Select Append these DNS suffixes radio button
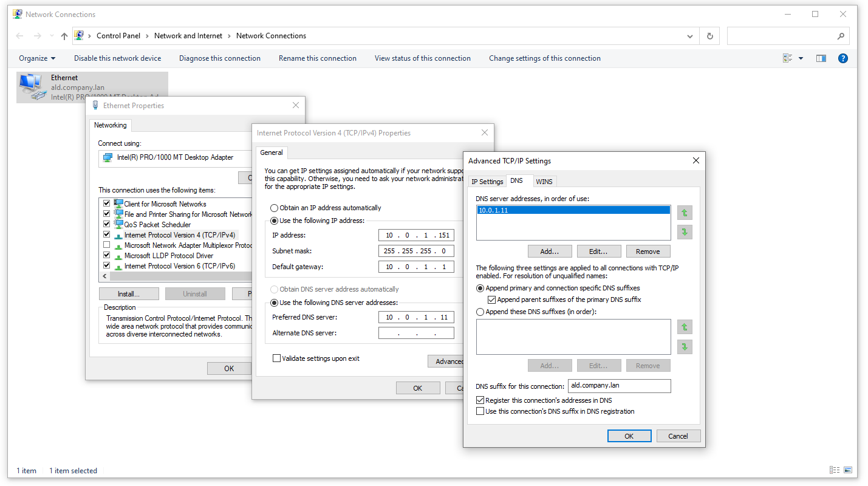 coord(480,312)
